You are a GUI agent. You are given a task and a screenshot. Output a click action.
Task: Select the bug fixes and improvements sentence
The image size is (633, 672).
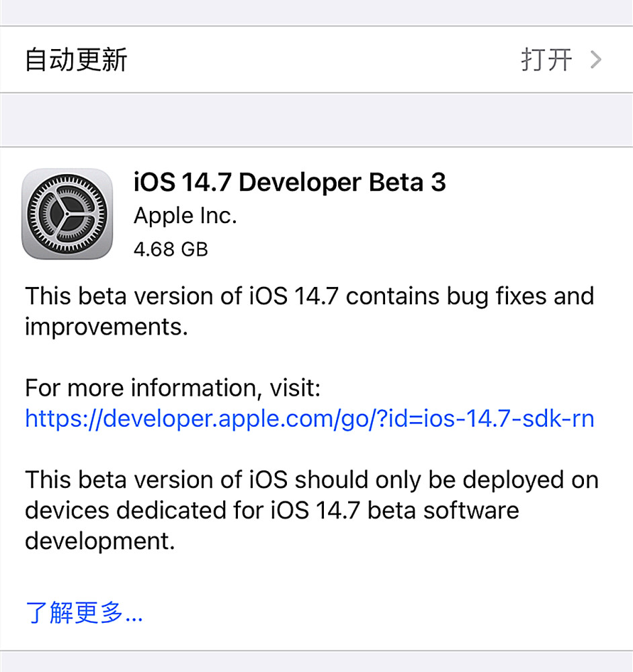[x=309, y=312]
